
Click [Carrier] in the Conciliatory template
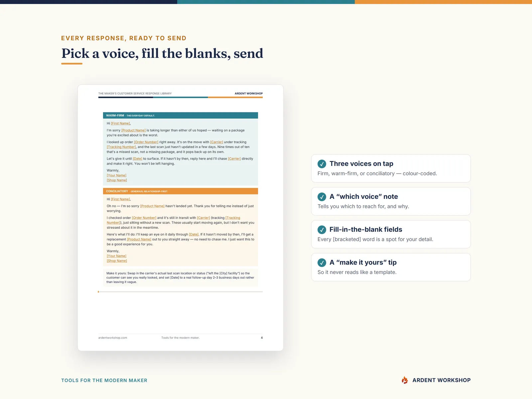[203, 218]
